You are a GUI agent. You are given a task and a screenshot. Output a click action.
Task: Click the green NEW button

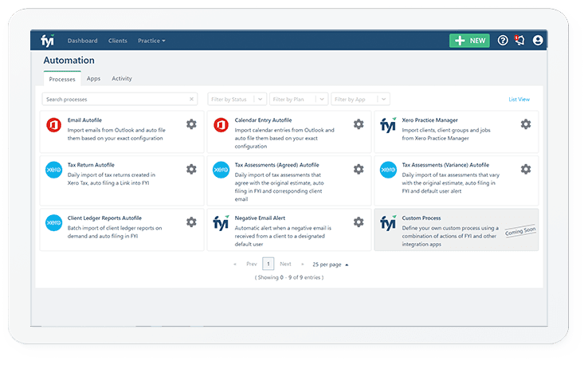click(469, 41)
